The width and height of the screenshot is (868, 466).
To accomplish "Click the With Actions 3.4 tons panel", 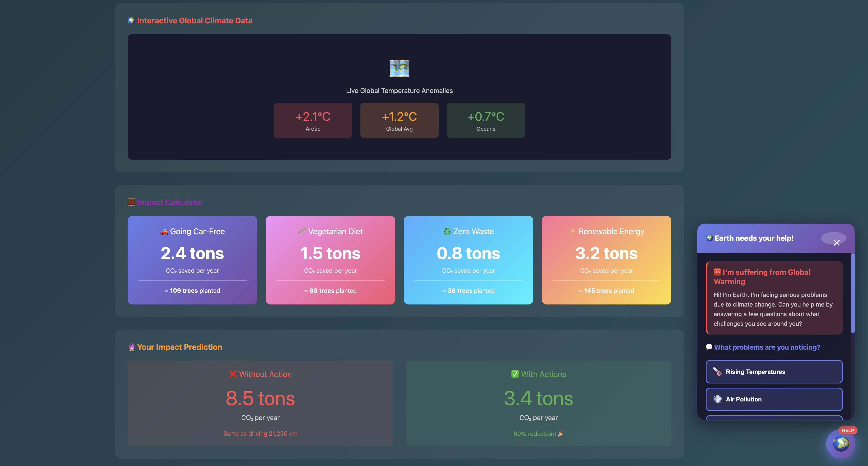I will (538, 403).
